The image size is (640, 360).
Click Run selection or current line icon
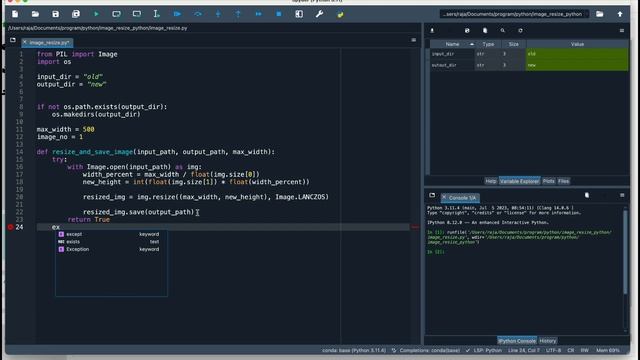click(156, 14)
